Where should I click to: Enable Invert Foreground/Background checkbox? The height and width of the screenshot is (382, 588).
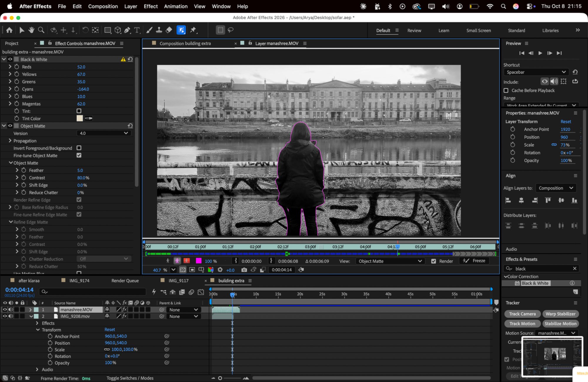tap(79, 148)
